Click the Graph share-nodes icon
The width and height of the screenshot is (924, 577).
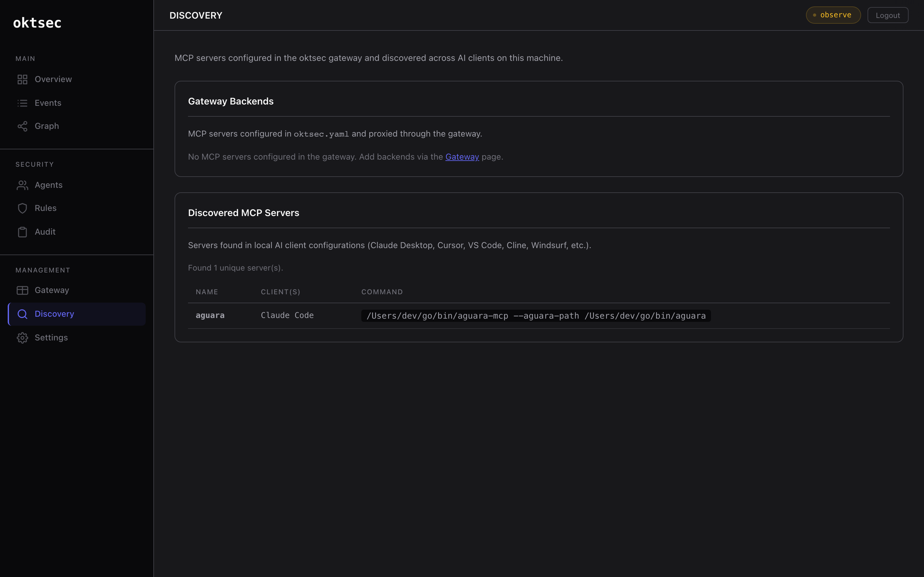click(22, 126)
